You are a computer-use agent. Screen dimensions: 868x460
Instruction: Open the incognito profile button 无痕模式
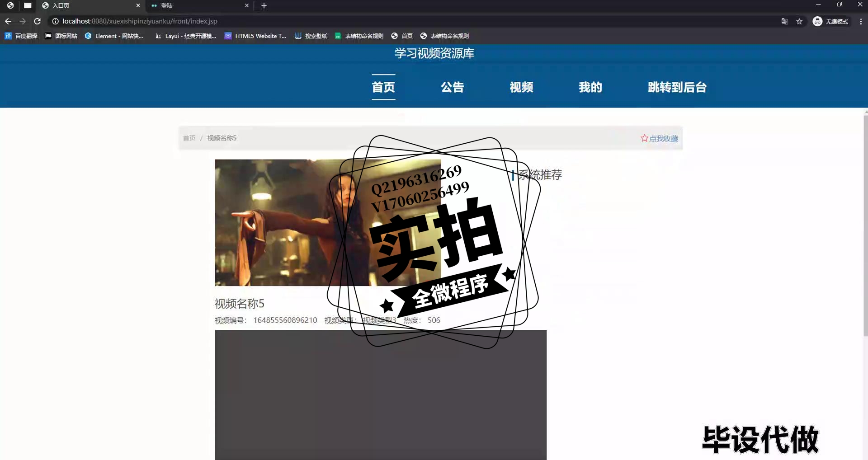pos(830,21)
